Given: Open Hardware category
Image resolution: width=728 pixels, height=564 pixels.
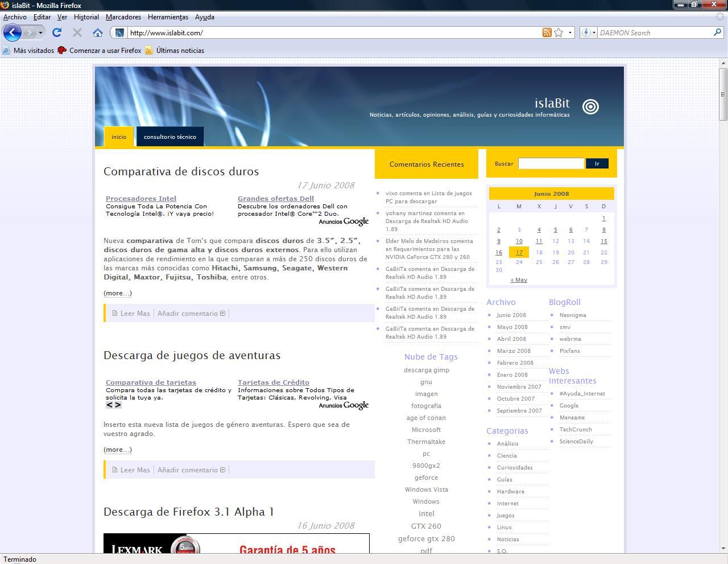Looking at the screenshot, I should [511, 491].
